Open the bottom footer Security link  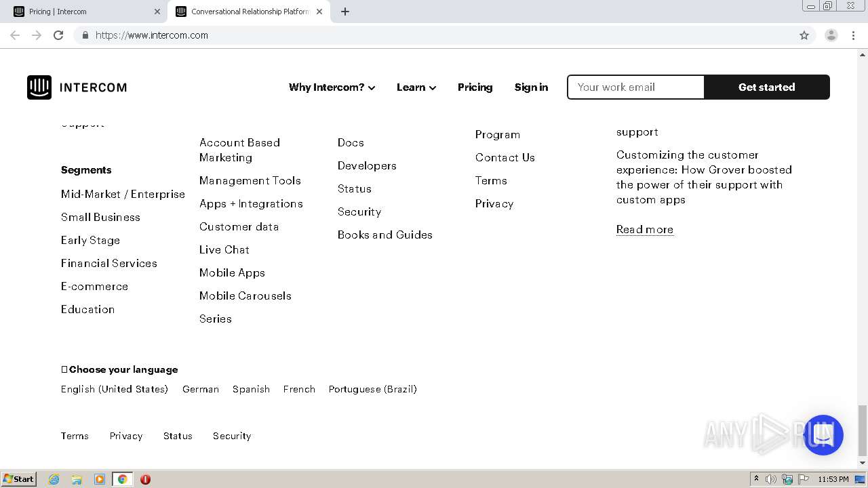click(x=232, y=436)
